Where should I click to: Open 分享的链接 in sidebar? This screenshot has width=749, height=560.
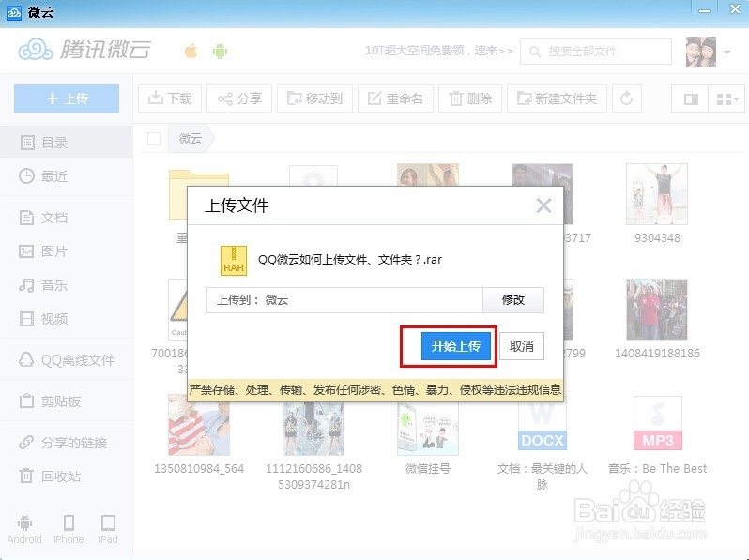pyautogui.click(x=67, y=443)
